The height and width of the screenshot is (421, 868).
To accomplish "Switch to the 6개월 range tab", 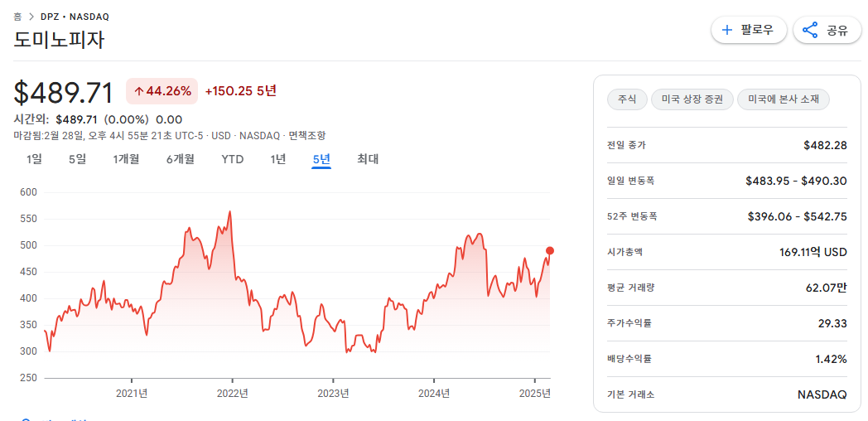I will [x=180, y=160].
